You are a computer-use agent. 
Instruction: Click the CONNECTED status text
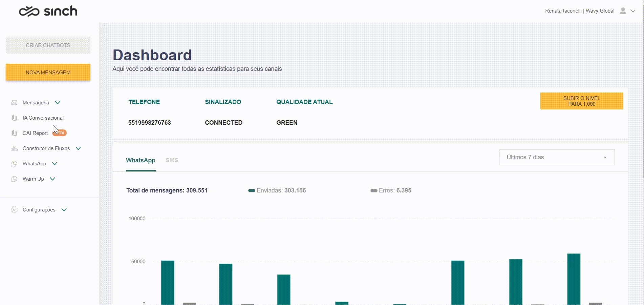point(223,123)
